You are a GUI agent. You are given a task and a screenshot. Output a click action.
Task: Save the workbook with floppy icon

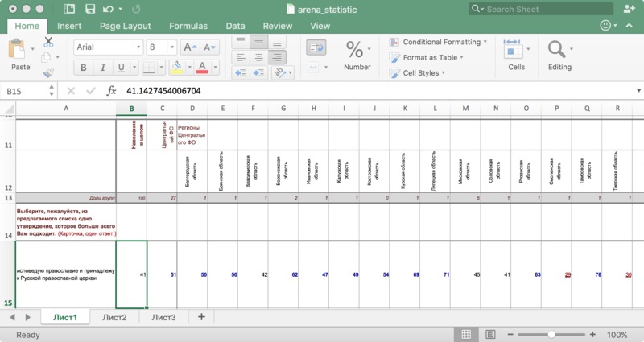pos(89,9)
